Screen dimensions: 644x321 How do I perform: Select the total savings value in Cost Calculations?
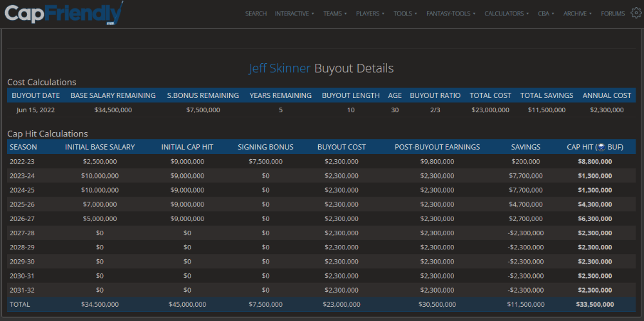tap(547, 110)
